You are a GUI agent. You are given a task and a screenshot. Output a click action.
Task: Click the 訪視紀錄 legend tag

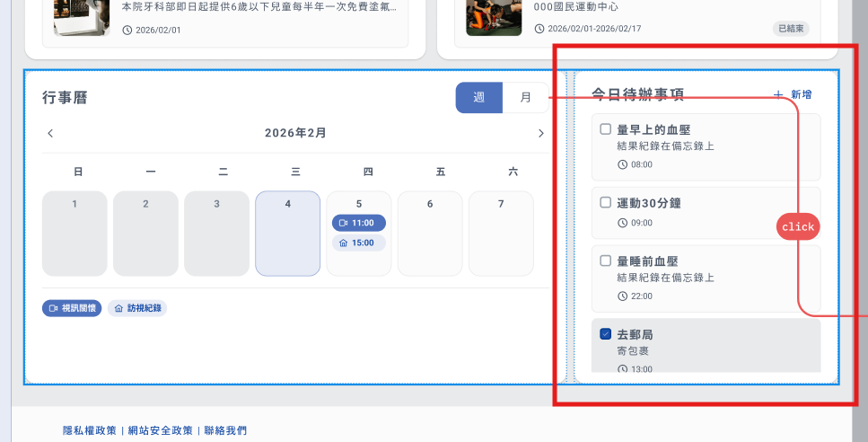tap(137, 308)
